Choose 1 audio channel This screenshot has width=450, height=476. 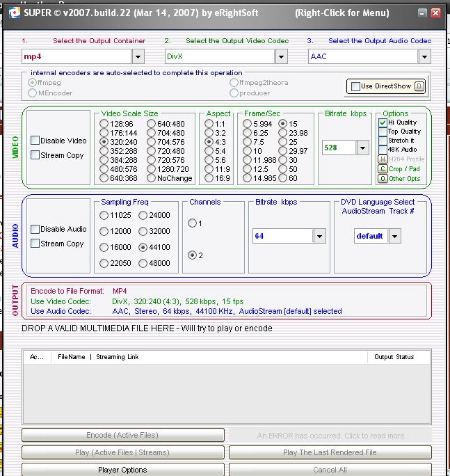(192, 223)
